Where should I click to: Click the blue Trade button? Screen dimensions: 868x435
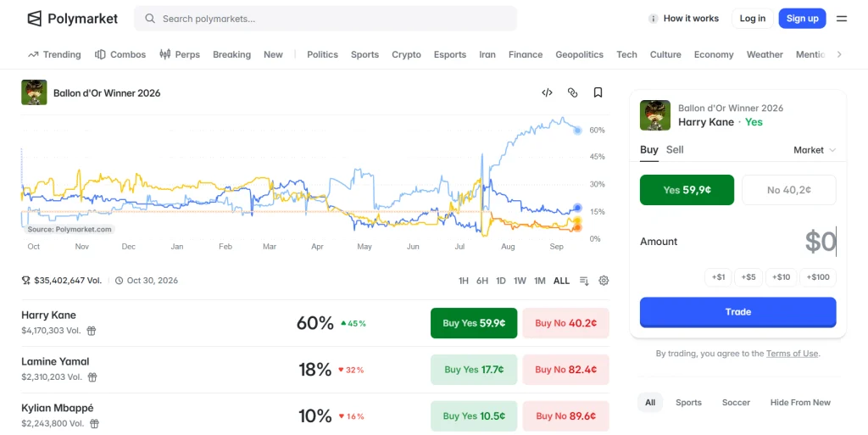tap(738, 312)
